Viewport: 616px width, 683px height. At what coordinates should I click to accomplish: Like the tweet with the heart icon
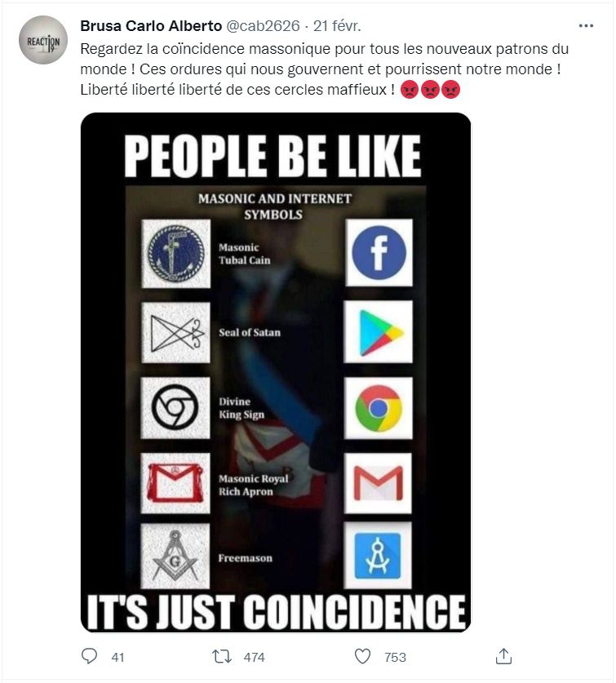pos(362,656)
